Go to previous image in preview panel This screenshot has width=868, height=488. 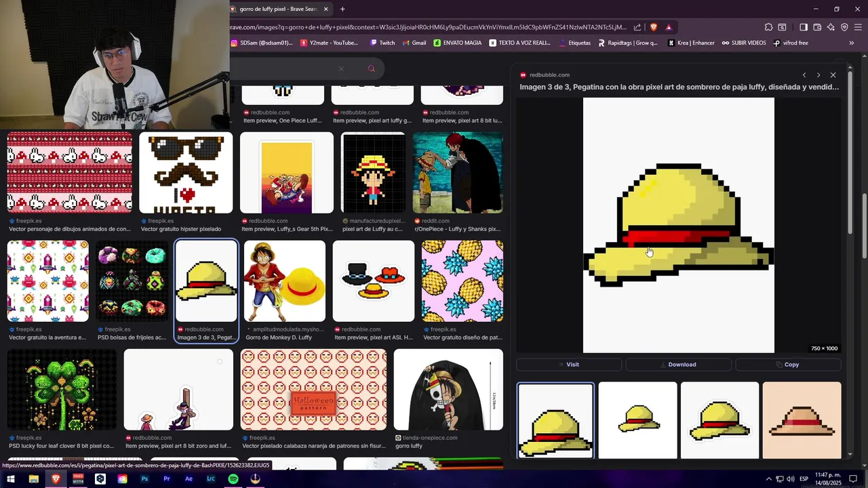point(804,75)
